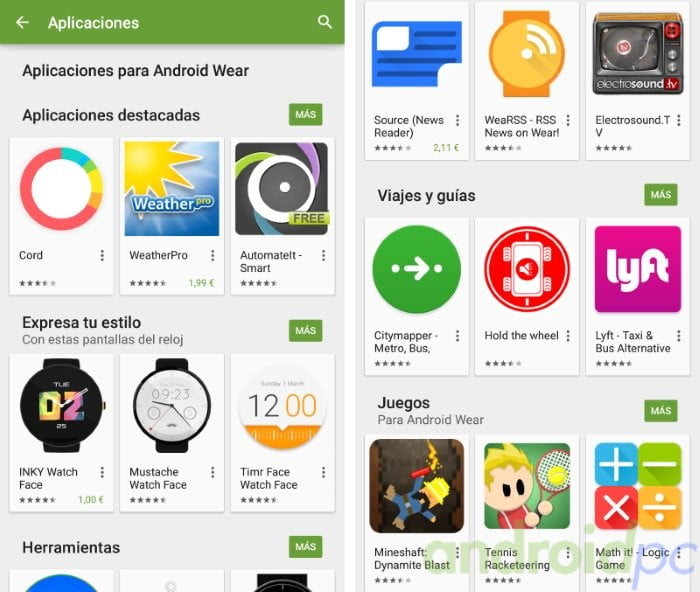Open overflow menu for INKY Watch Face
The height and width of the screenshot is (592, 700).
[x=102, y=472]
